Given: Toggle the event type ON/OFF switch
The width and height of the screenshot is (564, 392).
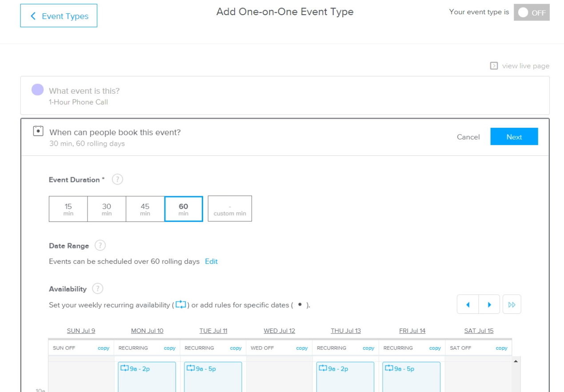Looking at the screenshot, I should 531,12.
